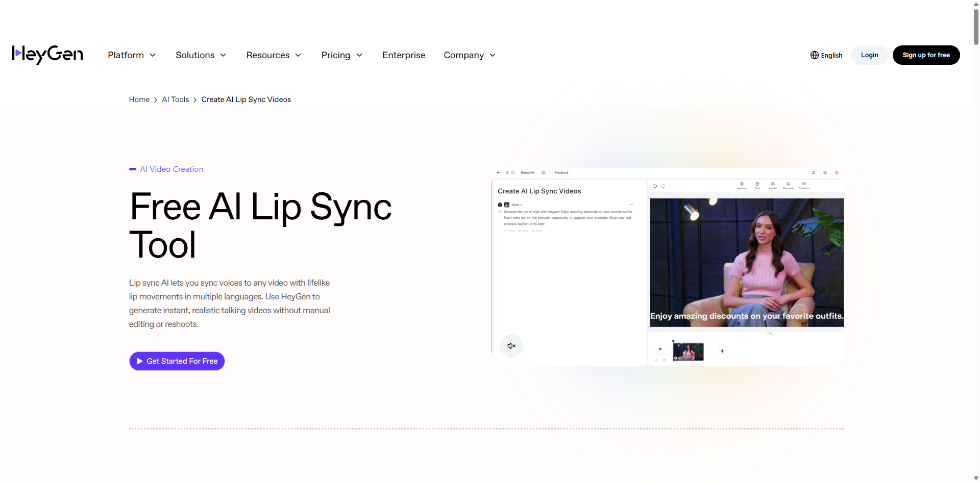The height and width of the screenshot is (482, 980).
Task: Expand the Resources dropdown menu
Action: coord(274,55)
